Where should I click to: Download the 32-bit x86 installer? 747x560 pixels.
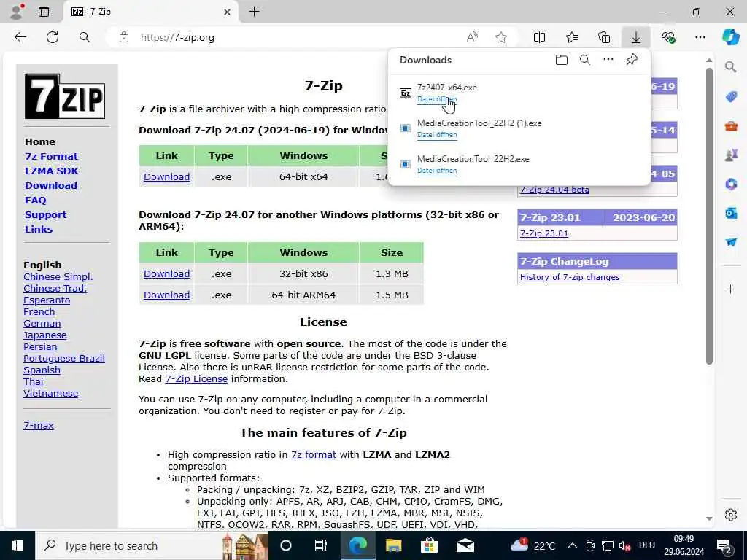point(167,274)
